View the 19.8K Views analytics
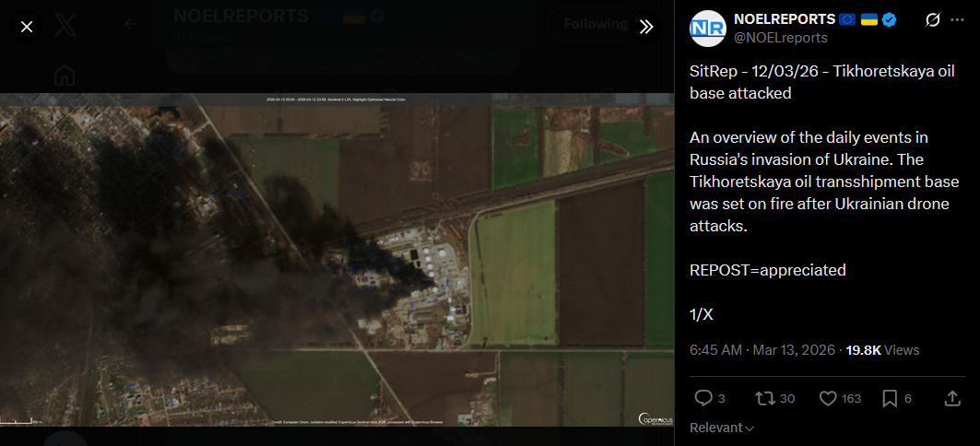 coord(882,350)
